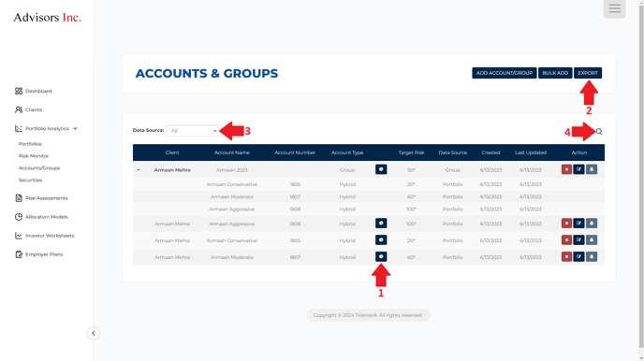Delete Armaan Moderate account with red X
The image size is (644, 361).
[x=566, y=257]
